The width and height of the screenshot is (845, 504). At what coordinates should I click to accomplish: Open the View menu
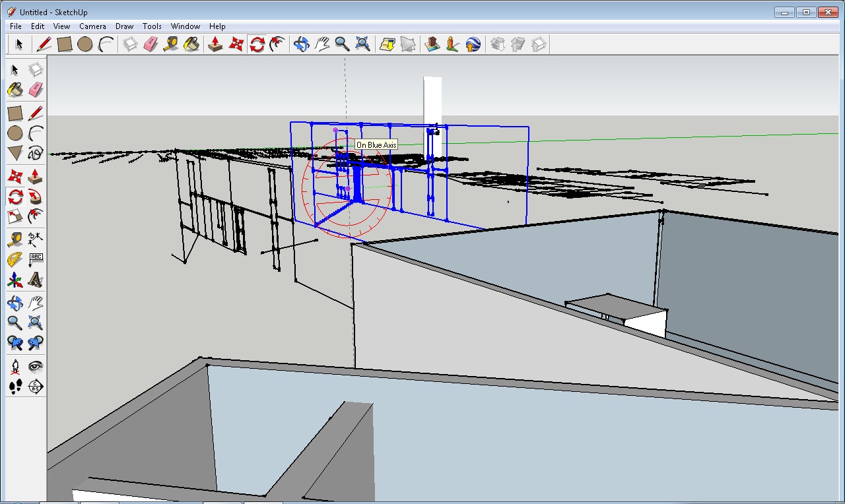[x=61, y=26]
